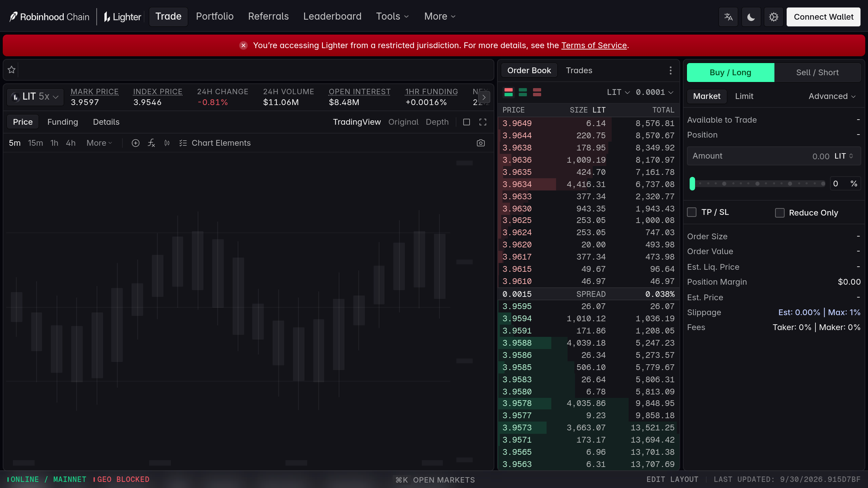Select Buy / Long side
This screenshot has width=868, height=488.
[x=730, y=73]
